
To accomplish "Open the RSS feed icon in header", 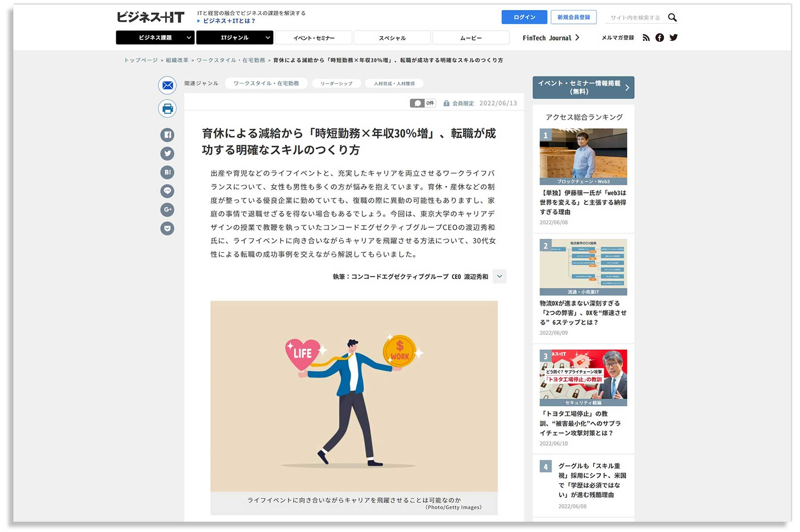I will (x=646, y=38).
